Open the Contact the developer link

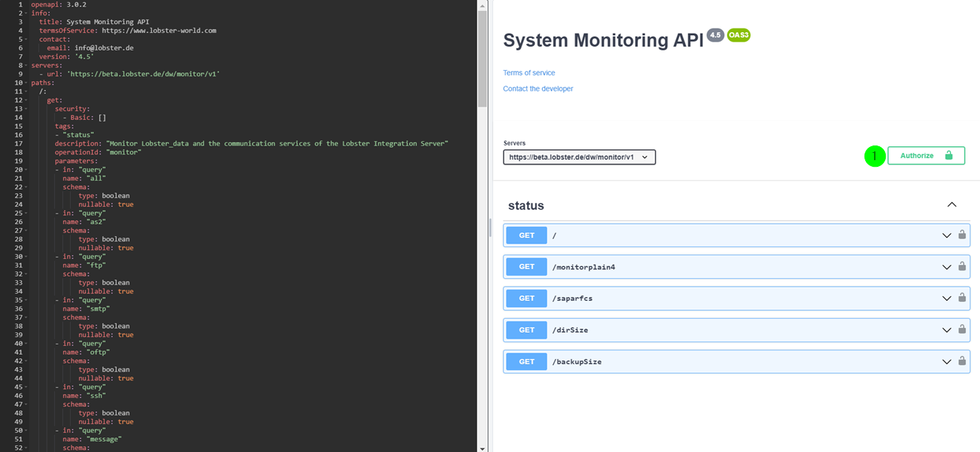pyautogui.click(x=538, y=88)
